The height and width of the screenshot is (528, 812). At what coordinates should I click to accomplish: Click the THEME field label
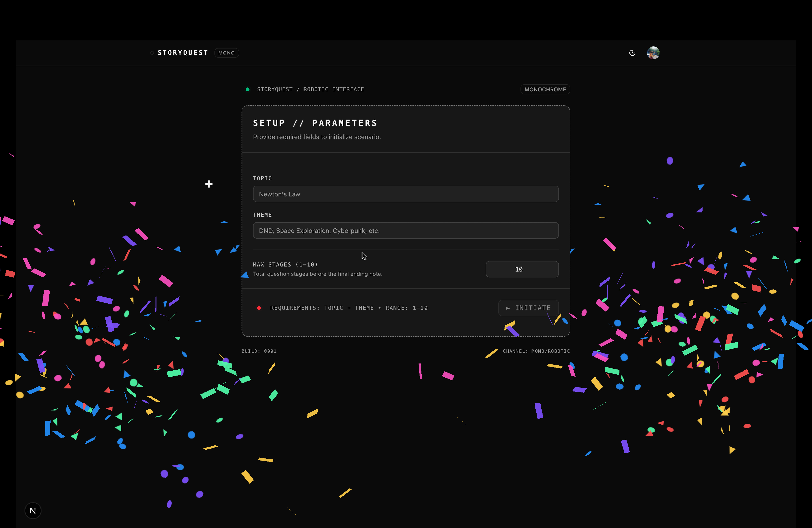click(x=262, y=215)
